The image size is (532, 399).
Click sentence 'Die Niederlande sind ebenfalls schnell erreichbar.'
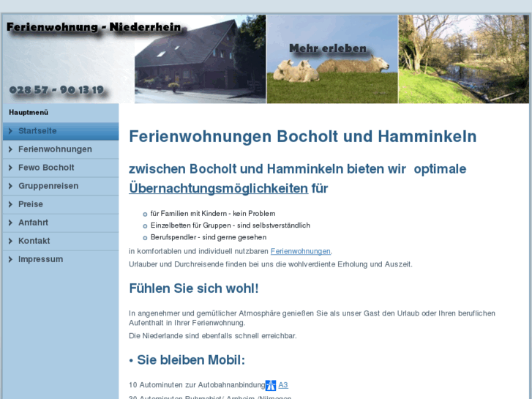point(213,336)
